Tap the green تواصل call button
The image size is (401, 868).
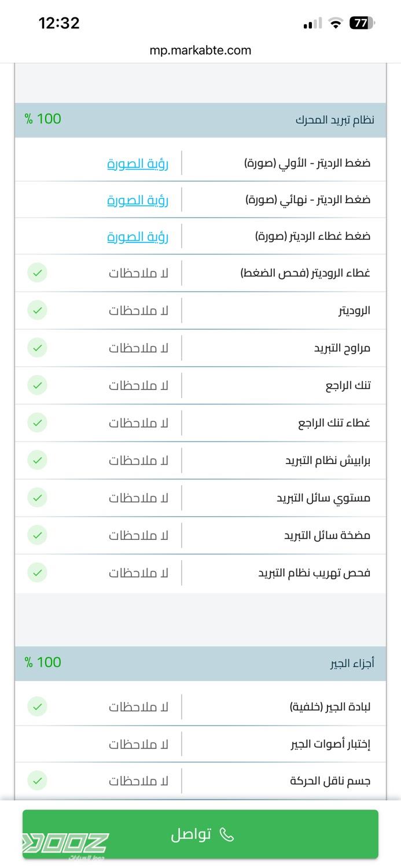click(200, 834)
